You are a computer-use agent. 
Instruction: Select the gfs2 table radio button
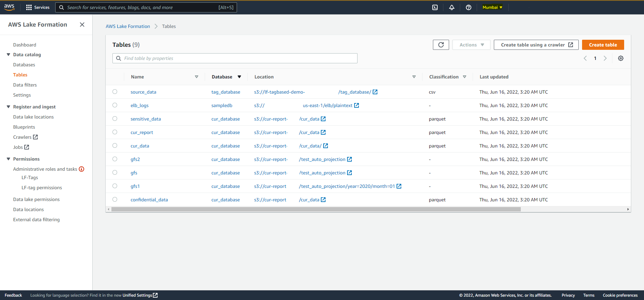(x=115, y=159)
